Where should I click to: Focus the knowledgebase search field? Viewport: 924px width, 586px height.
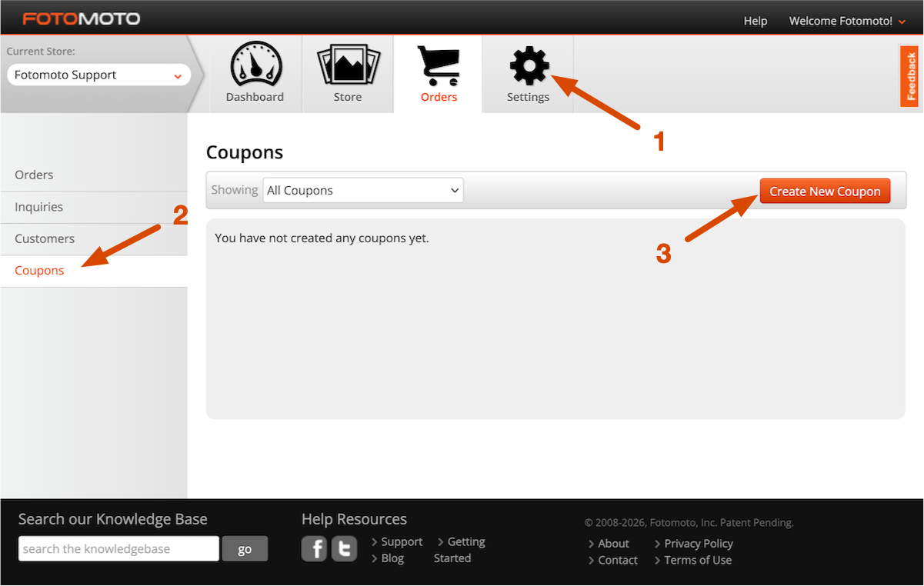pyautogui.click(x=119, y=549)
